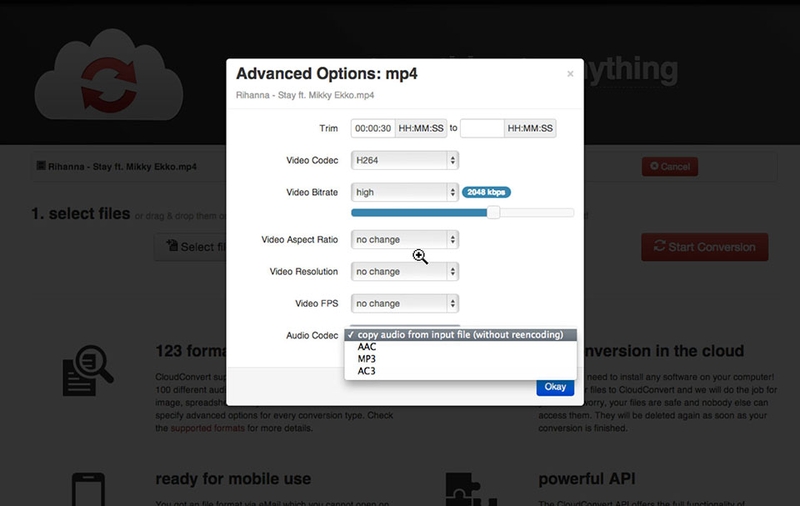Click the Trim end time field
The image size is (800, 506).
click(x=482, y=129)
